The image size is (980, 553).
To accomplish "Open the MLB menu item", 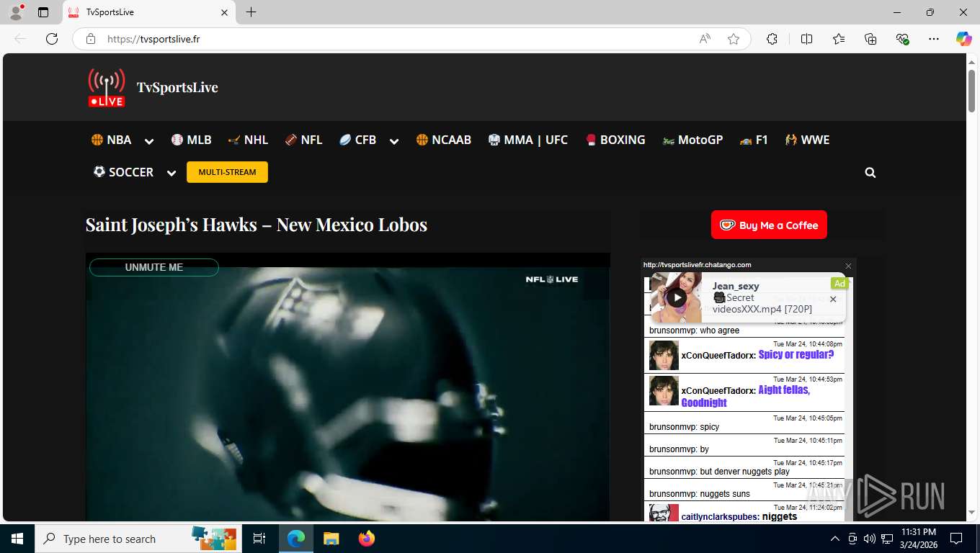I will [x=192, y=140].
